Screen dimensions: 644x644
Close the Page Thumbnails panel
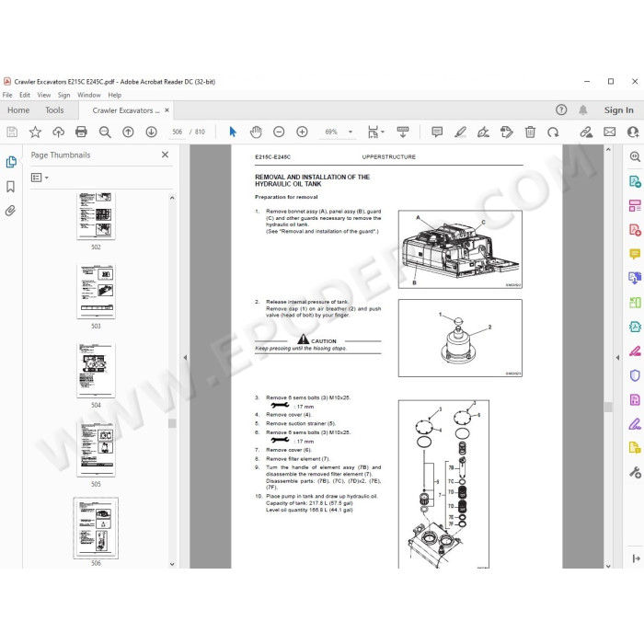point(165,155)
